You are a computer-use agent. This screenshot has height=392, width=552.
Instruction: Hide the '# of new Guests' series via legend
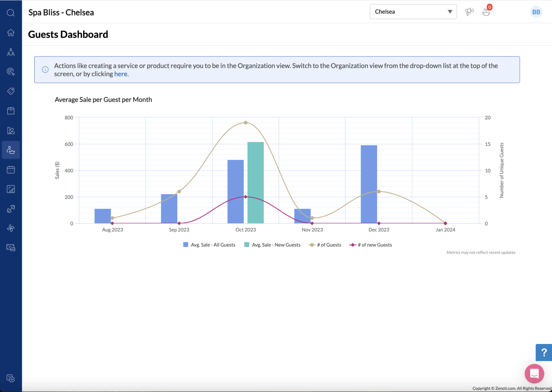point(370,245)
